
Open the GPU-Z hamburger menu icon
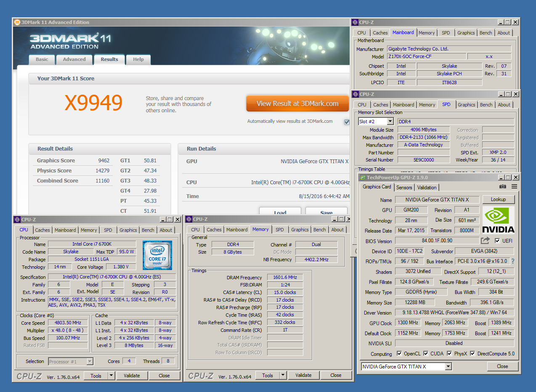tap(514, 187)
